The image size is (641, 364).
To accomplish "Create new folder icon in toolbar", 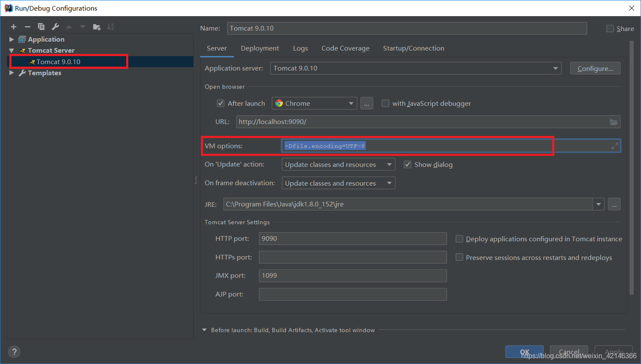I will pos(97,27).
